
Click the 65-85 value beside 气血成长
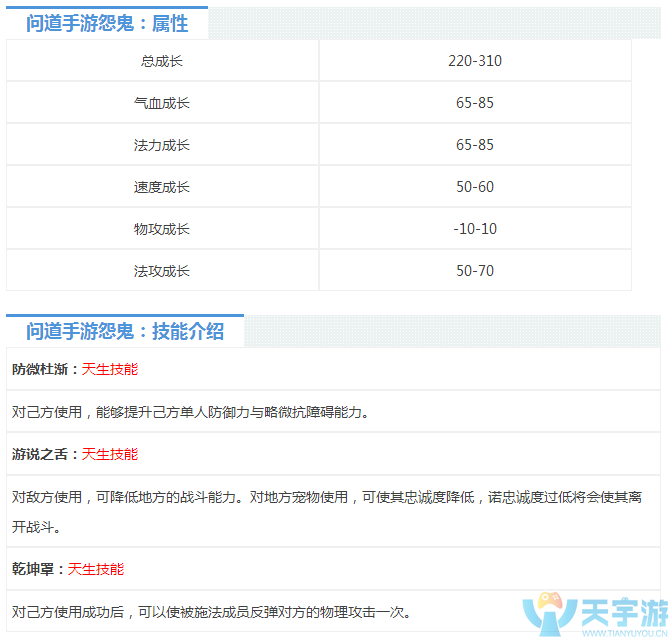coord(475,103)
